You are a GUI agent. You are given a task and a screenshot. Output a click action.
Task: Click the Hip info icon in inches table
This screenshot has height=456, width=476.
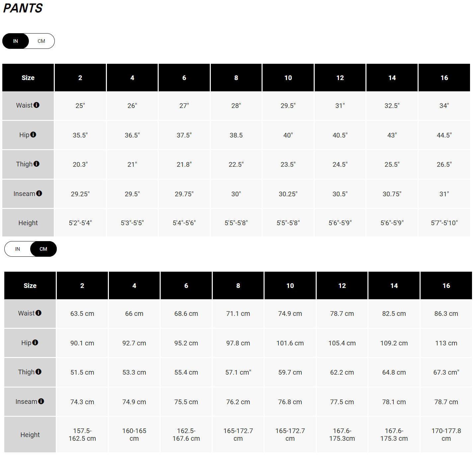tap(34, 134)
